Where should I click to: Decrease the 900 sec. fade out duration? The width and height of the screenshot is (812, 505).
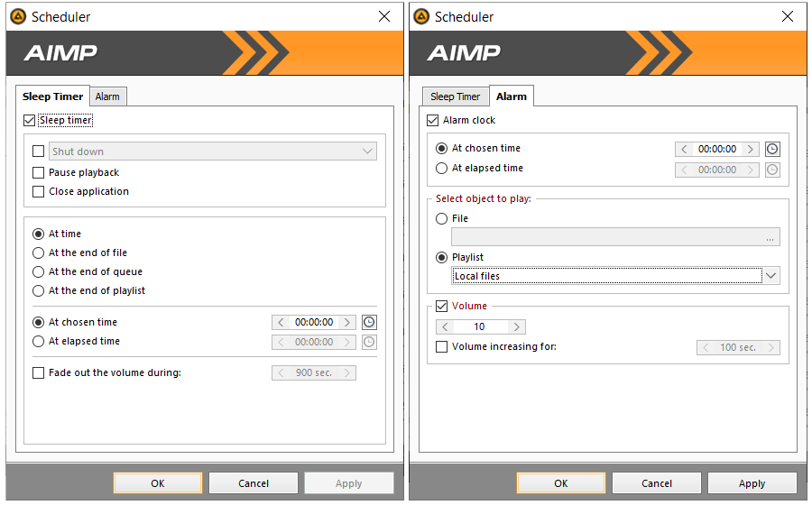[x=281, y=373]
